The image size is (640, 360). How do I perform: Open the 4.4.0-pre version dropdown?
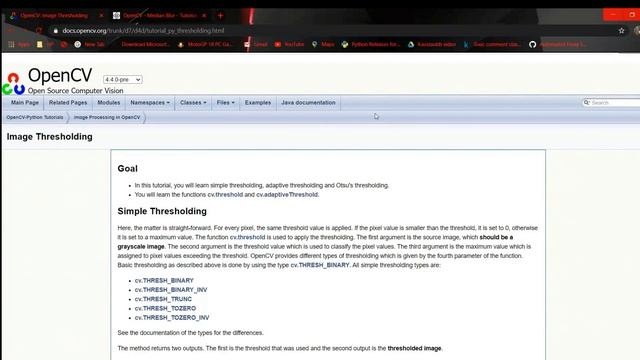(122, 80)
